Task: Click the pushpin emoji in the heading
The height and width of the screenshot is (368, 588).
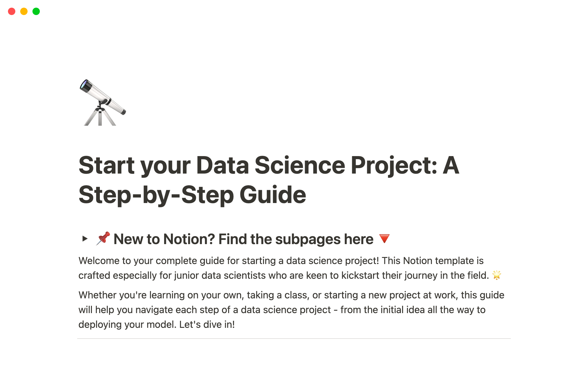Action: click(103, 239)
